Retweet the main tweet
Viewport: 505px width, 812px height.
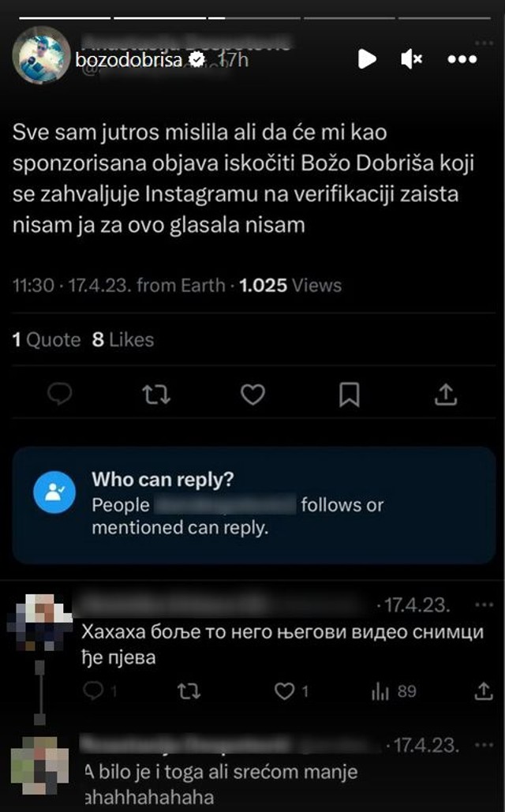tap(155, 392)
